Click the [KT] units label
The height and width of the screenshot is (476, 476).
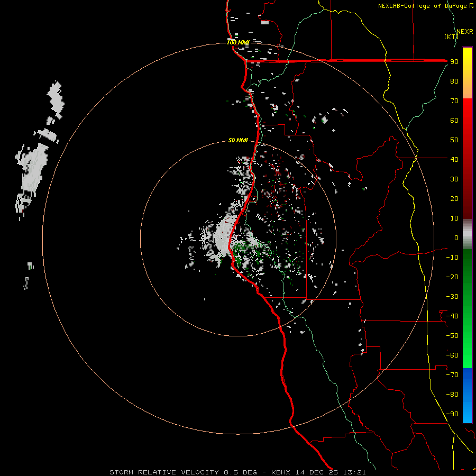click(451, 36)
